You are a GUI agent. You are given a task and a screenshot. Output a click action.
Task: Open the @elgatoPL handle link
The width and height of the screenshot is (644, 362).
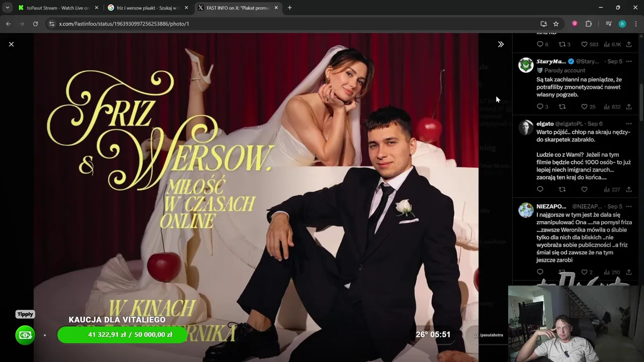pos(569,124)
